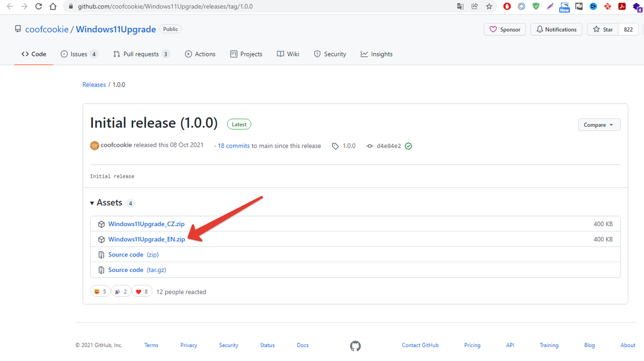Open the red stop-hand ad blocker extension

pos(507,7)
